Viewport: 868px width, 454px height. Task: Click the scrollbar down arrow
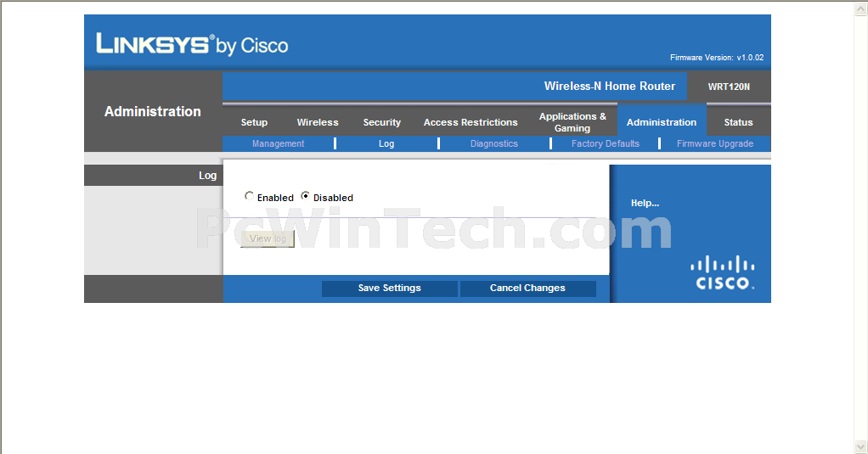(861, 446)
